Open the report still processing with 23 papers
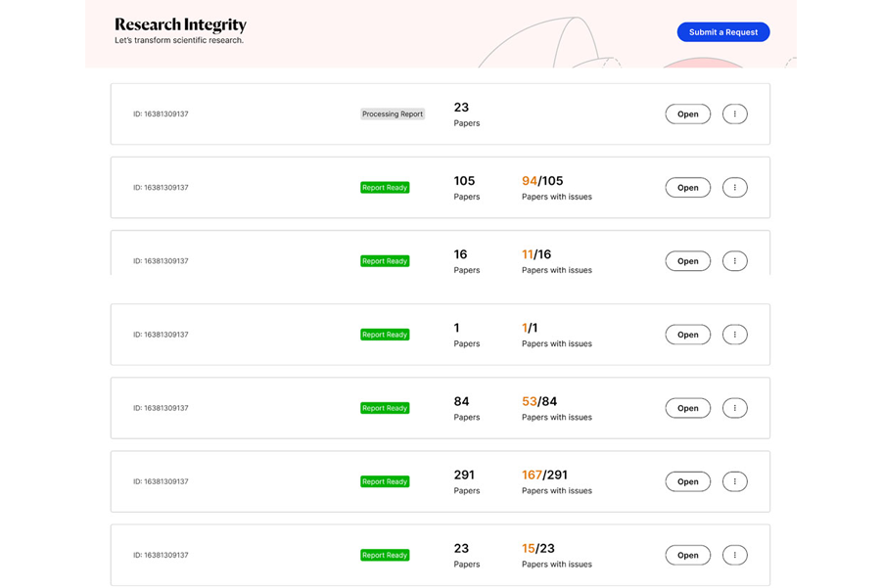882x588 pixels. point(687,114)
